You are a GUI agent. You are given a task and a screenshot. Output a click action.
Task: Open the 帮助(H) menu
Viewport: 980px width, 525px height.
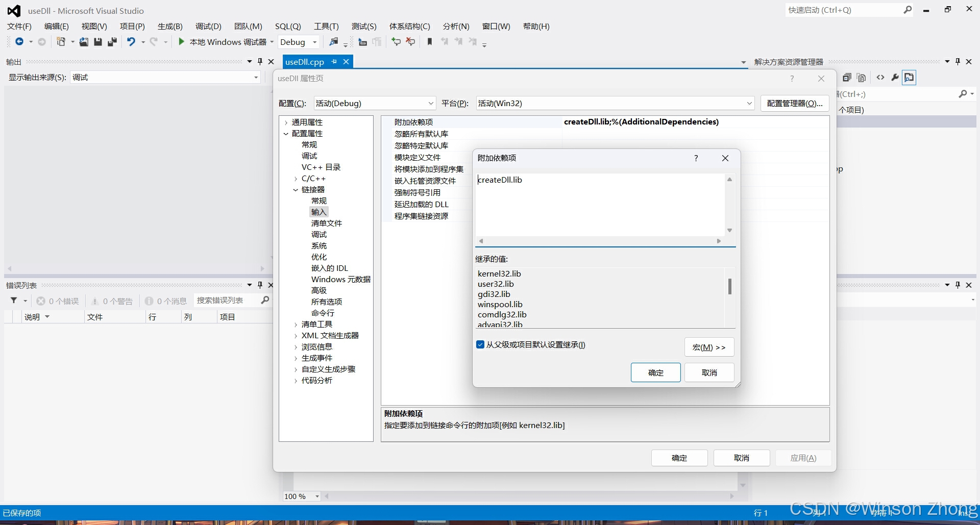[536, 26]
